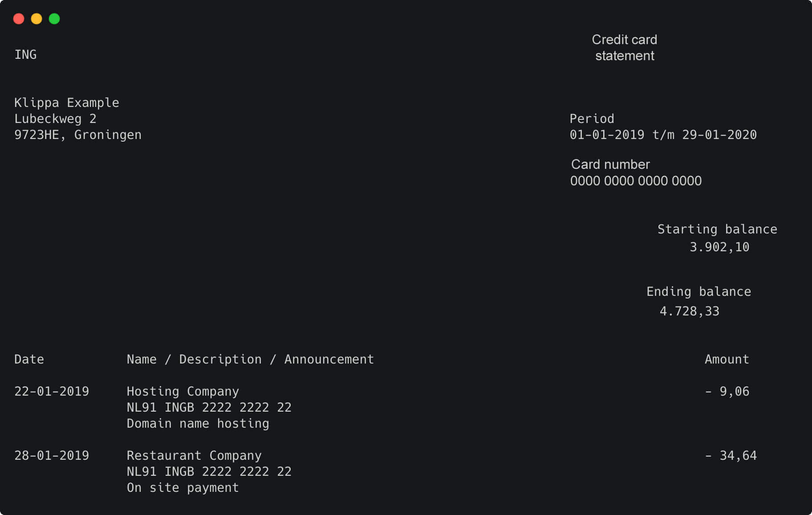This screenshot has height=515, width=812.
Task: Select the starting balance amount 3.902,10
Action: pos(719,247)
